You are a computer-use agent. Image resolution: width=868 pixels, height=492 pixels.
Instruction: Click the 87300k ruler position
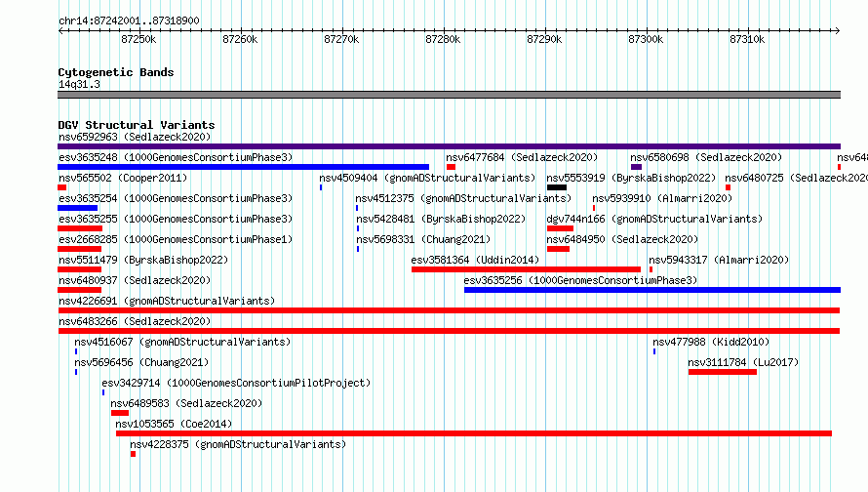[x=646, y=39]
